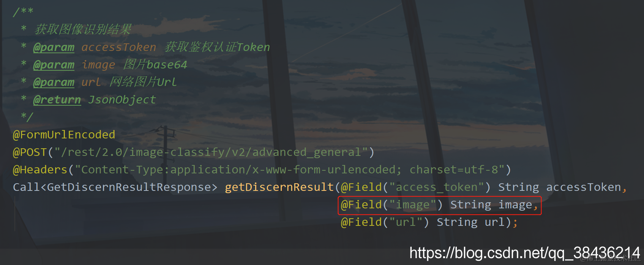Click the @param tag for url
Image resolution: width=644 pixels, height=265 pixels.
tap(54, 82)
